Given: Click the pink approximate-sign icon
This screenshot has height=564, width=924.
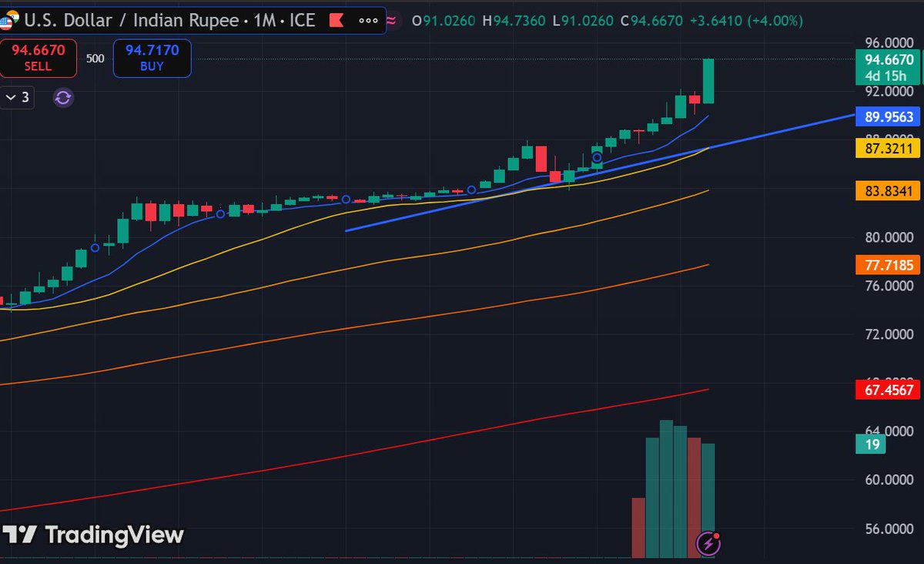Looking at the screenshot, I should [391, 20].
